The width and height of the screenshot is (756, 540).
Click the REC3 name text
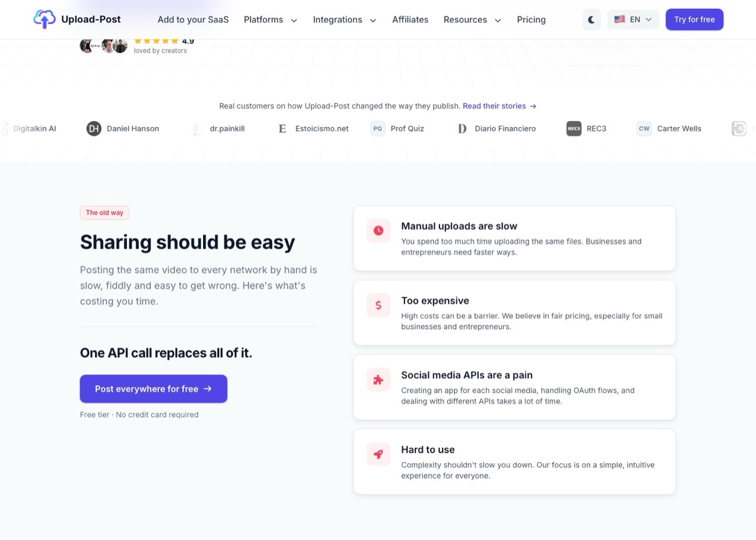pos(597,128)
